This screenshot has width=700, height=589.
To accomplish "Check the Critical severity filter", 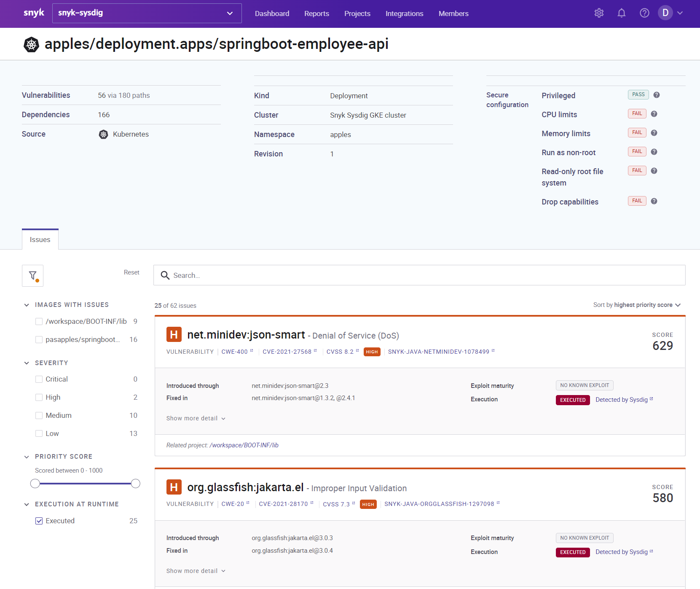I will pyautogui.click(x=39, y=379).
